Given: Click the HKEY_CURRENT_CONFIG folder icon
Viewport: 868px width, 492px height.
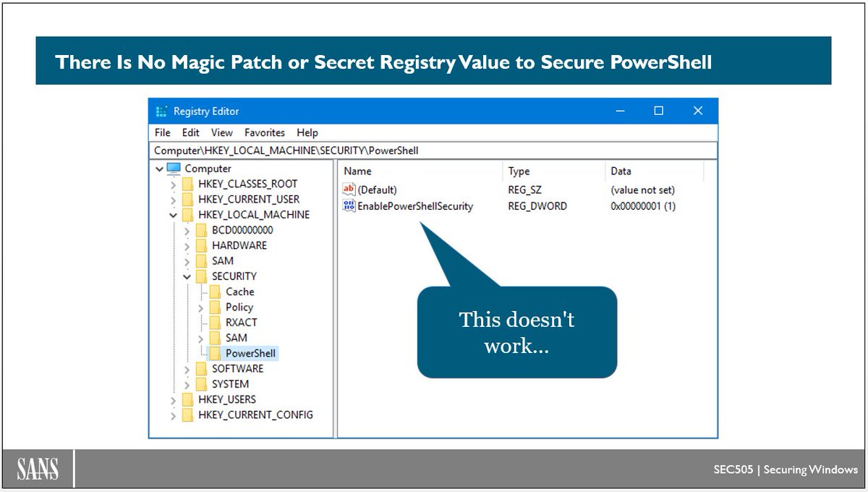Looking at the screenshot, I should point(188,415).
